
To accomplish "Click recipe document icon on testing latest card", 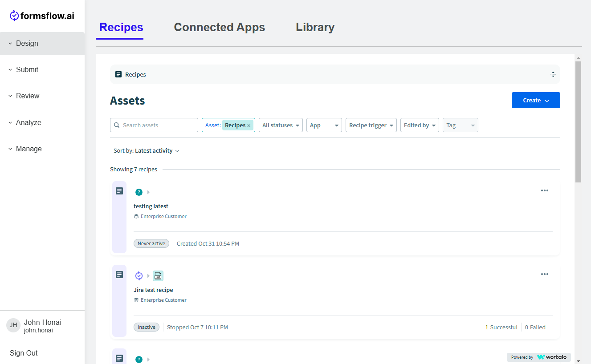I will (x=119, y=191).
